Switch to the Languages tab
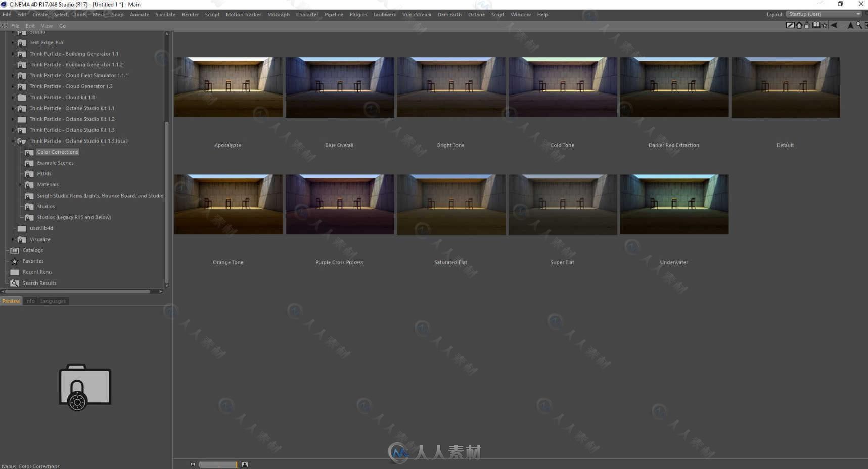 [x=53, y=301]
